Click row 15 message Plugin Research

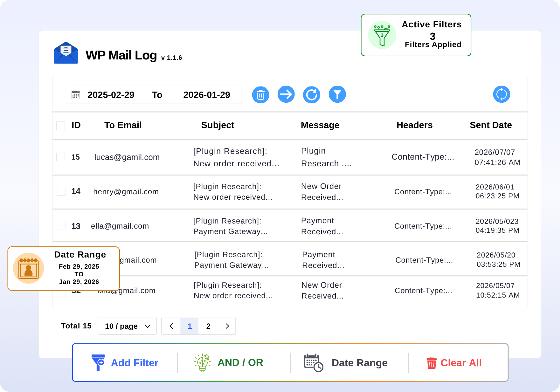[326, 157]
